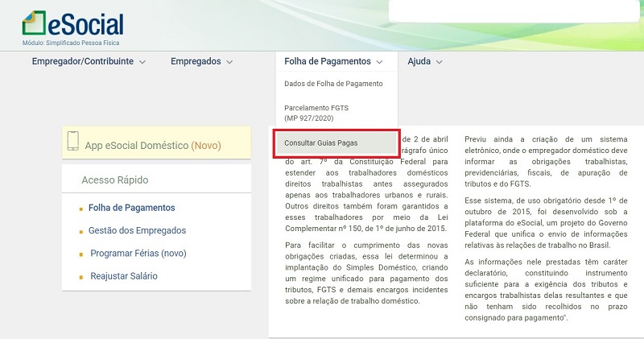The height and width of the screenshot is (339, 644).
Task: Click the bullet marker before Gestão dos Empregados
Action: pos(81,232)
